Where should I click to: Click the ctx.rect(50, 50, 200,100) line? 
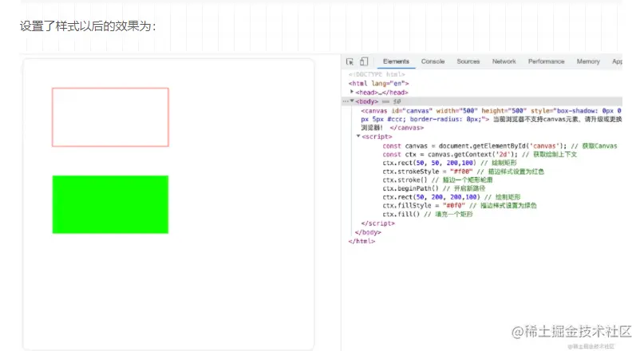(450, 163)
